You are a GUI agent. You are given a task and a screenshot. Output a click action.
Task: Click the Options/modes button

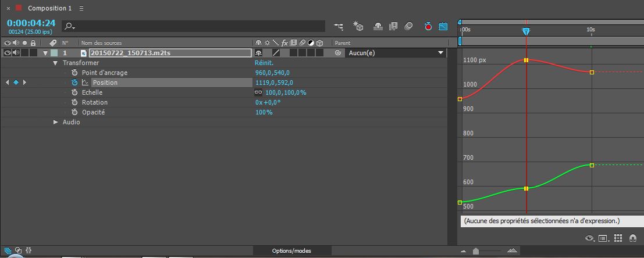pyautogui.click(x=291, y=250)
